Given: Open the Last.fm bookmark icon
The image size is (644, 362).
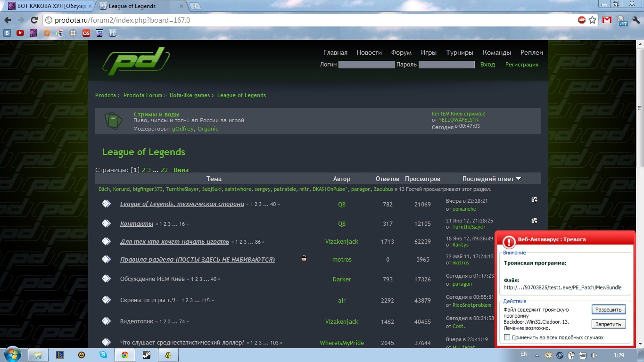Looking at the screenshot, I should (x=86, y=33).
